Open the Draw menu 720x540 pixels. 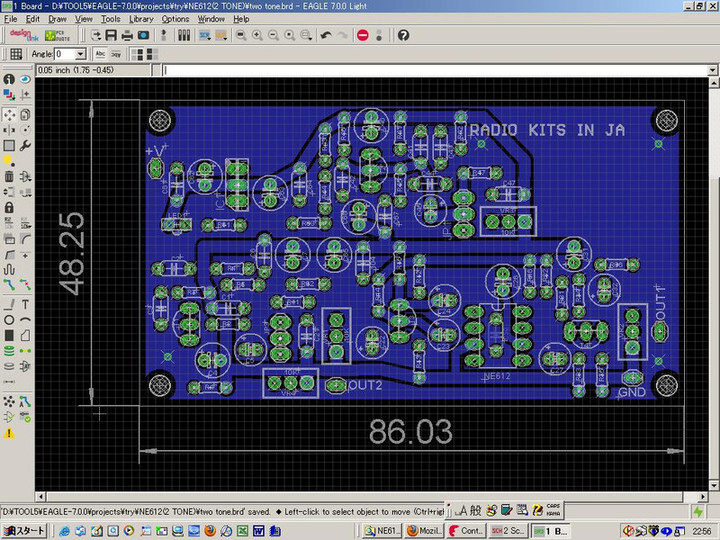click(58, 19)
